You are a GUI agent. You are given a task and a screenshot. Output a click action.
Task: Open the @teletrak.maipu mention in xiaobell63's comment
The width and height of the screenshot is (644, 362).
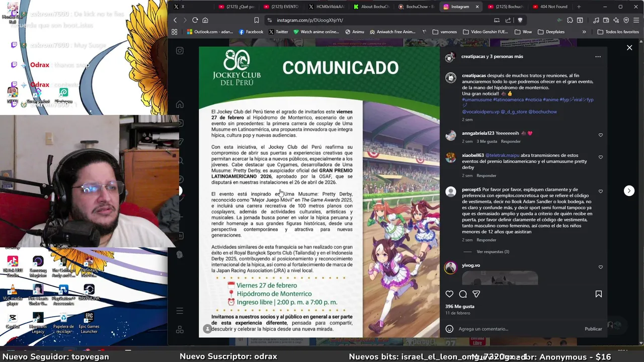click(502, 155)
